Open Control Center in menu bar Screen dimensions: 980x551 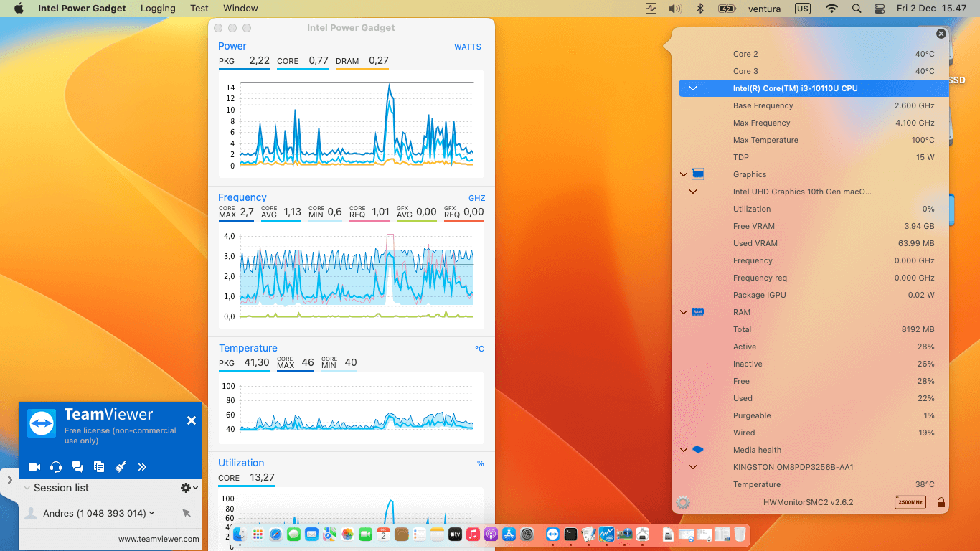[880, 9]
